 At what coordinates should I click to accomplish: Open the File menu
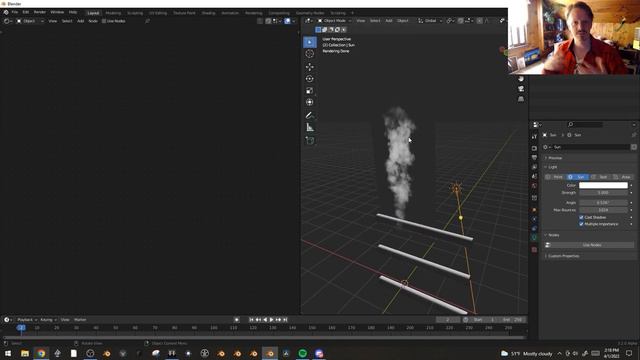click(x=15, y=12)
